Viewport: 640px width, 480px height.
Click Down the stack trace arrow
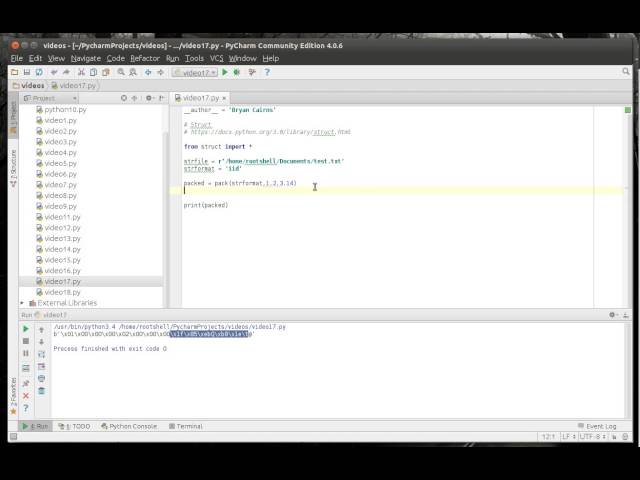[x=41, y=342]
